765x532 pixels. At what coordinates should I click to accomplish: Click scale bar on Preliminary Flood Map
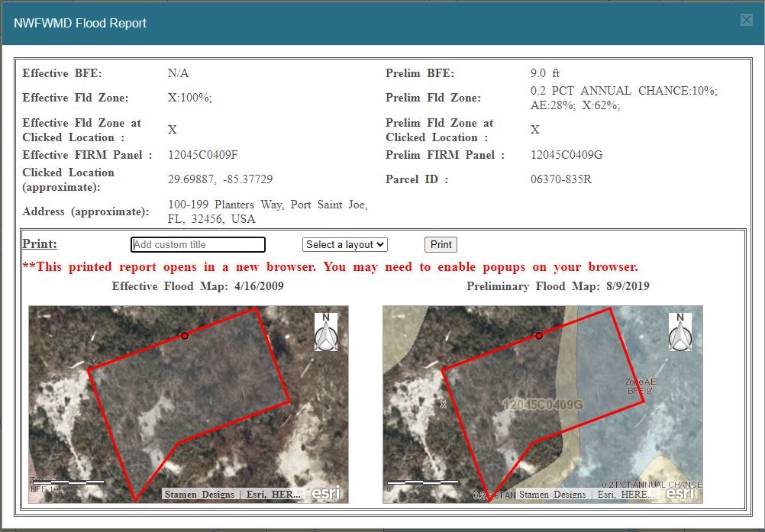click(422, 482)
